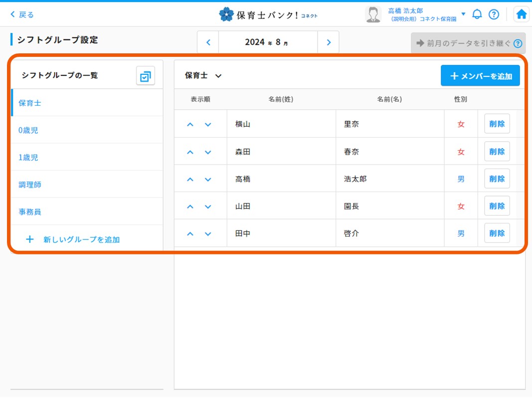The height and width of the screenshot is (399, 532).
Task: Go to previous month
Action: tap(208, 42)
